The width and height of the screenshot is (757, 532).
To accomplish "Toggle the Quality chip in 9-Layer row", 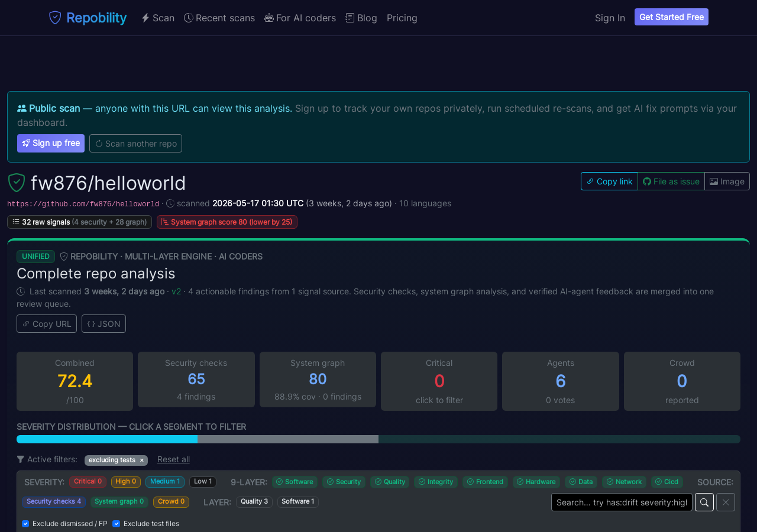I will pyautogui.click(x=390, y=482).
